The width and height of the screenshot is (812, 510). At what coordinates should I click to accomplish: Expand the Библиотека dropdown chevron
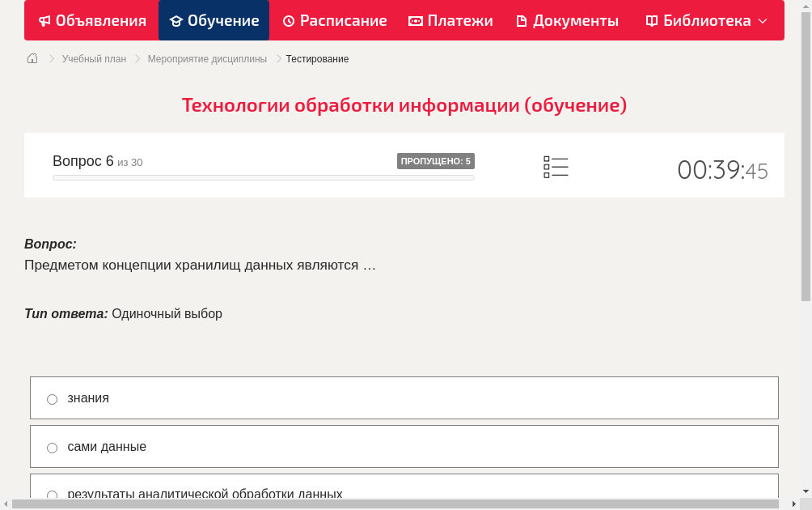[763, 20]
